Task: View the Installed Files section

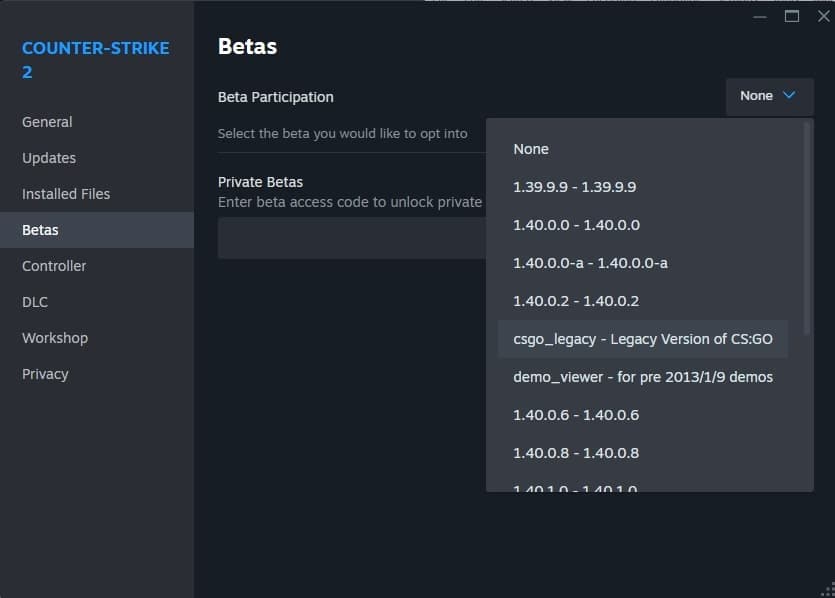Action: click(65, 193)
